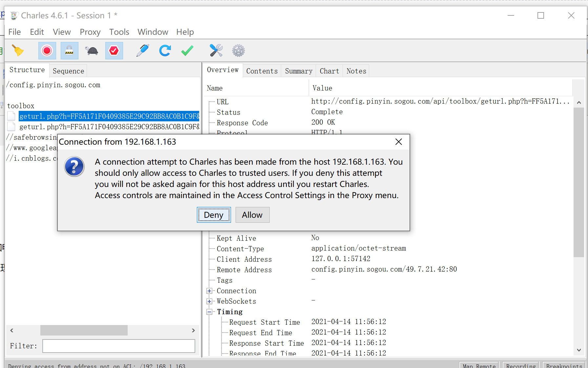This screenshot has height=368, width=588.
Task: Maximize the Charles window
Action: tap(541, 15)
